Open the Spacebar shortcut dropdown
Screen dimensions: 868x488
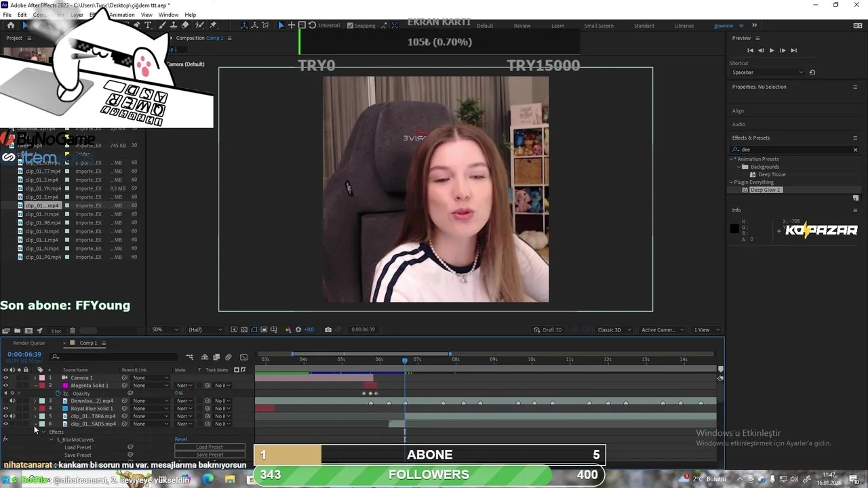pyautogui.click(x=767, y=73)
